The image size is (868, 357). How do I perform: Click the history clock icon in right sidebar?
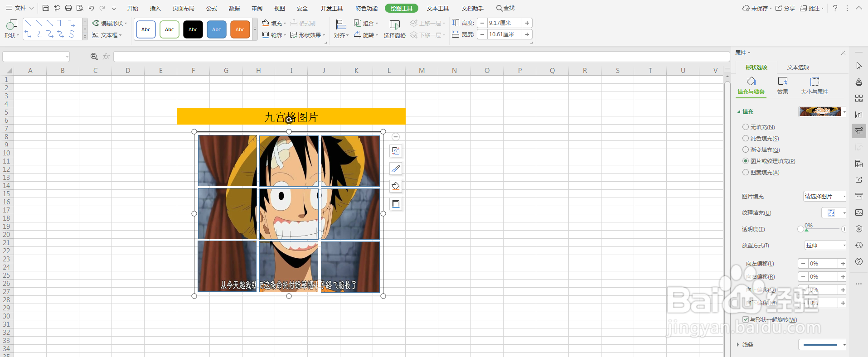[x=859, y=245]
